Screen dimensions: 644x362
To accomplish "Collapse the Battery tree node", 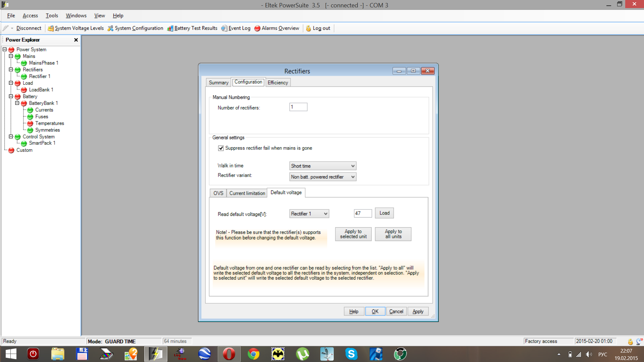I will pos(11,96).
